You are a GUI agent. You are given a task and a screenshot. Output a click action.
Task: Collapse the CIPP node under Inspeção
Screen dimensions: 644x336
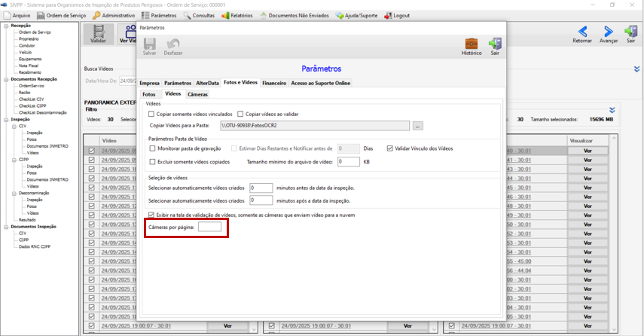(14, 160)
